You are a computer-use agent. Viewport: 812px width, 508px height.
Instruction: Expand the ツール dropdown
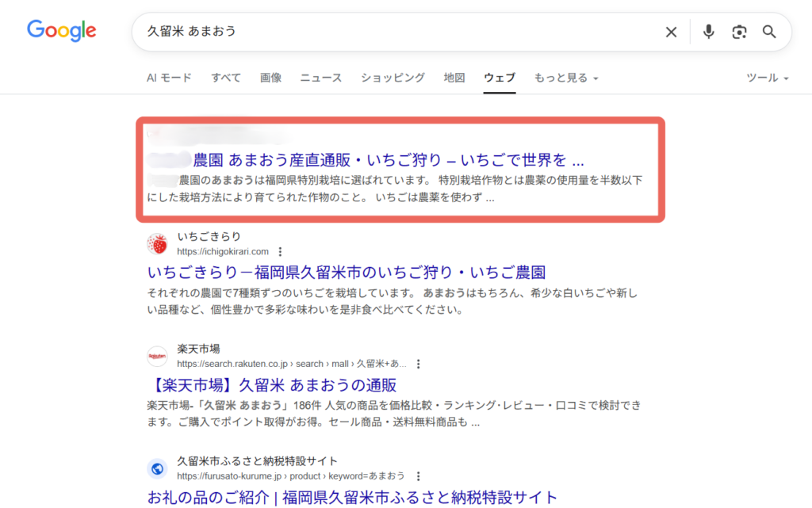point(767,78)
